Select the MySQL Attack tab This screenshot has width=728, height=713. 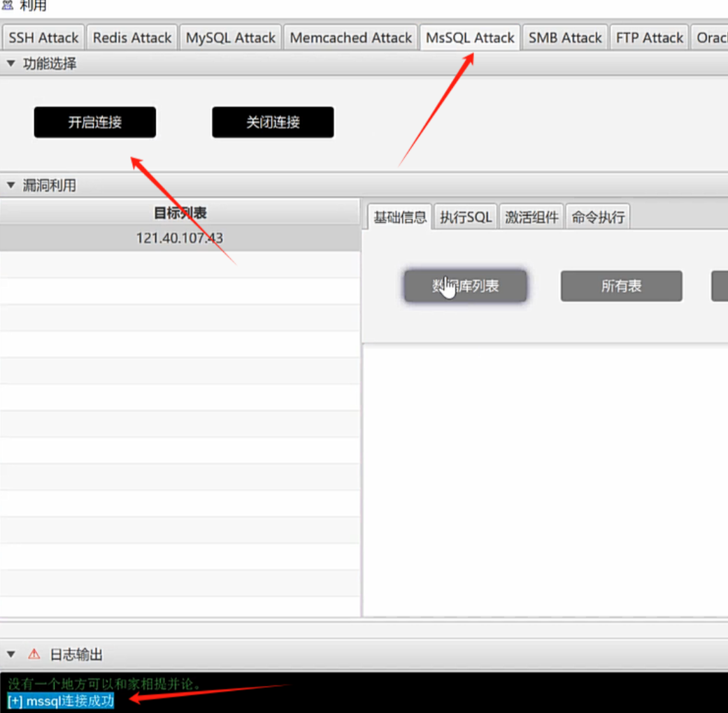pos(230,38)
